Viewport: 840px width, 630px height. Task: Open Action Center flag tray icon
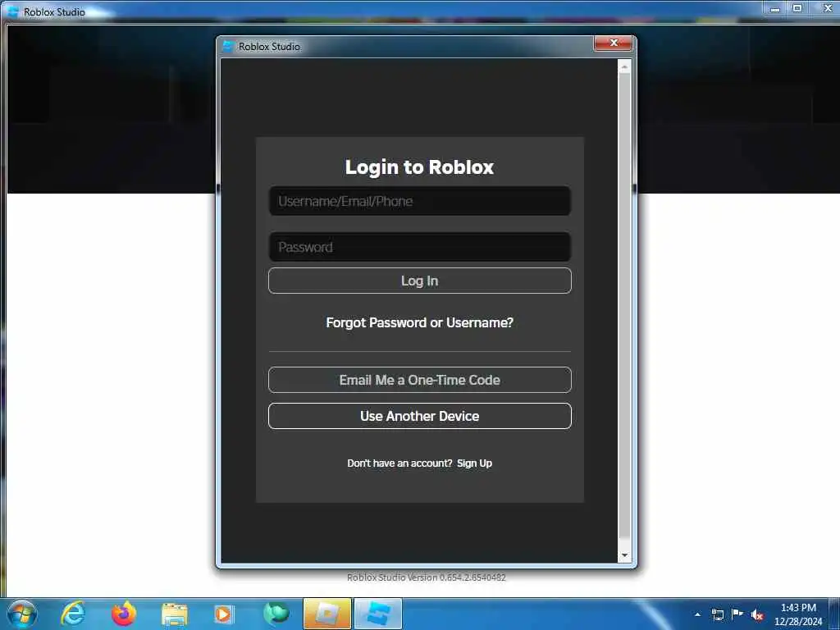737,614
